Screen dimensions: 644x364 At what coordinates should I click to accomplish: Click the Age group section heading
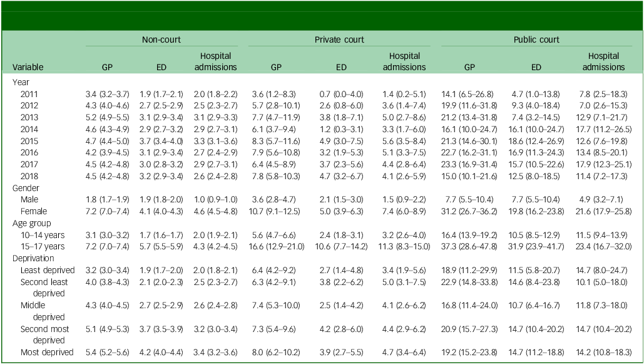point(31,222)
